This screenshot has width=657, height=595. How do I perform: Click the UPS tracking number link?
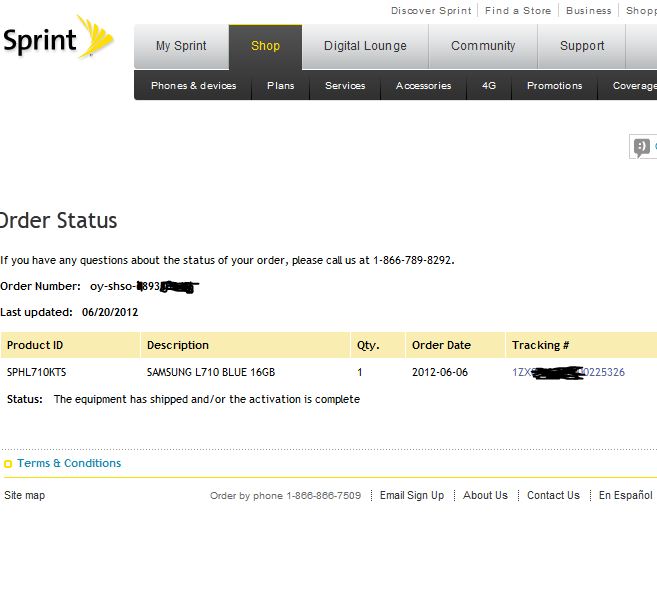(x=568, y=373)
